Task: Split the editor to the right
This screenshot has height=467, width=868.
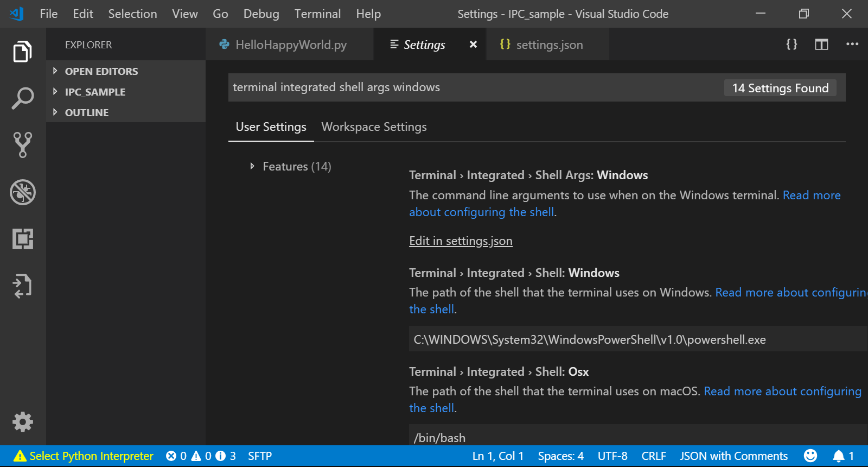Action: point(821,45)
